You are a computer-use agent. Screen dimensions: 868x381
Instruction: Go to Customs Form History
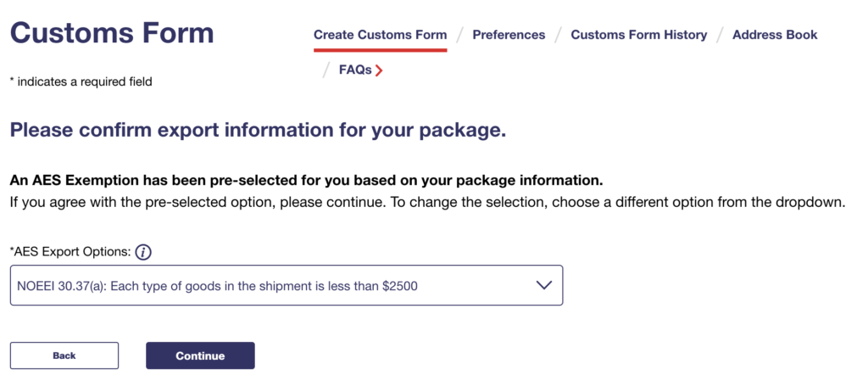(x=638, y=35)
